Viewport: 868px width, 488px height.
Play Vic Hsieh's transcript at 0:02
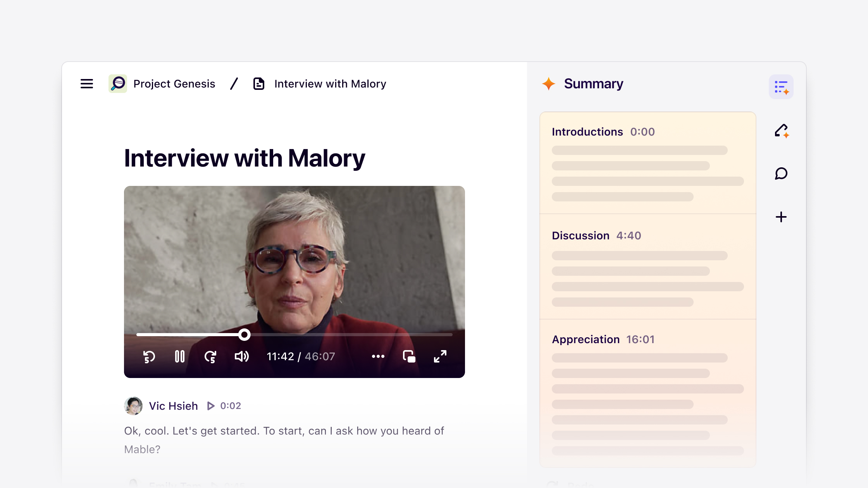click(x=211, y=406)
